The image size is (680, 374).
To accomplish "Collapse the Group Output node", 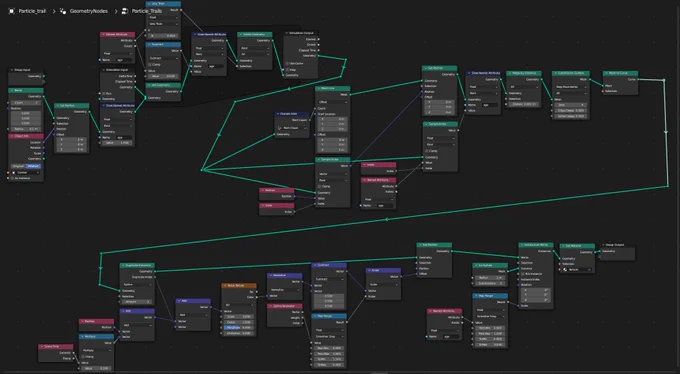I will tap(604, 245).
